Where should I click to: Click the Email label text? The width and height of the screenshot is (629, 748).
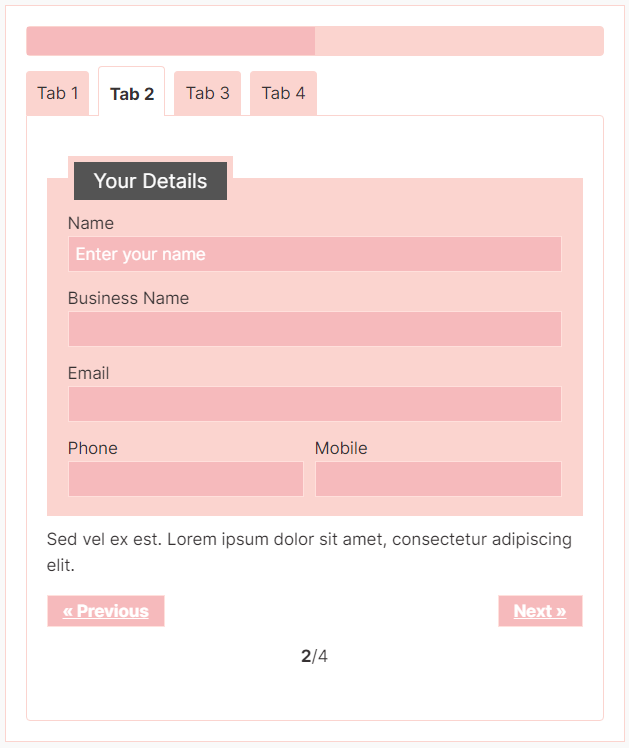[88, 373]
